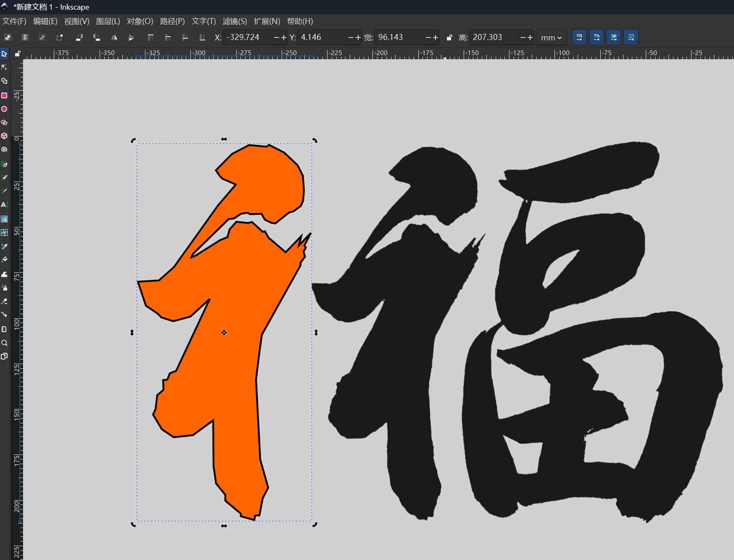Flip selection vertically
Viewport: 734px width, 560px height.
(x=131, y=37)
